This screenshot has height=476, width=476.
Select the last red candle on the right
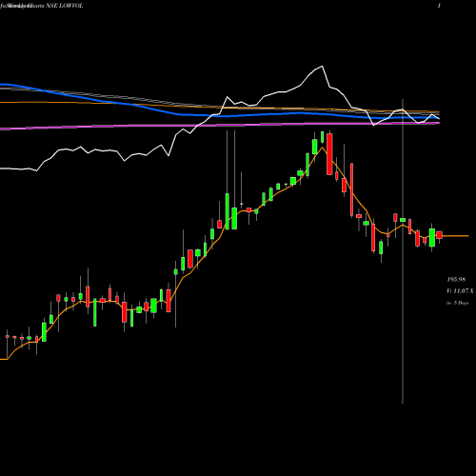(x=440, y=235)
